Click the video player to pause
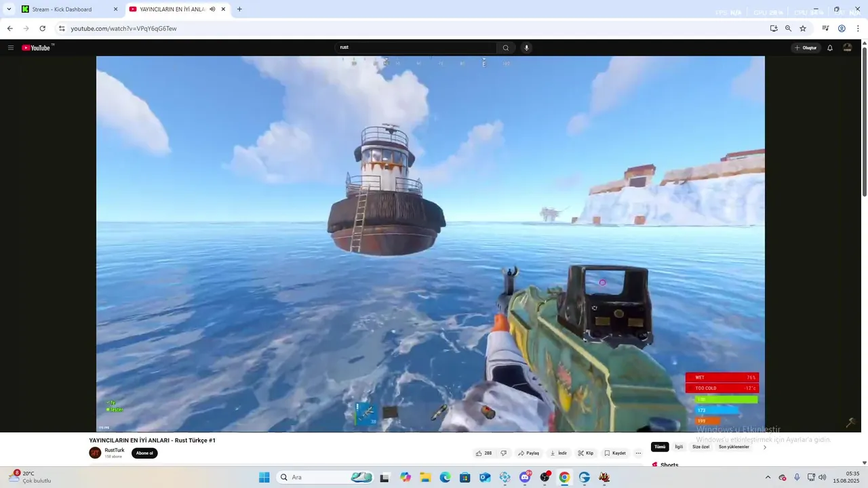The image size is (868, 488). point(431,244)
